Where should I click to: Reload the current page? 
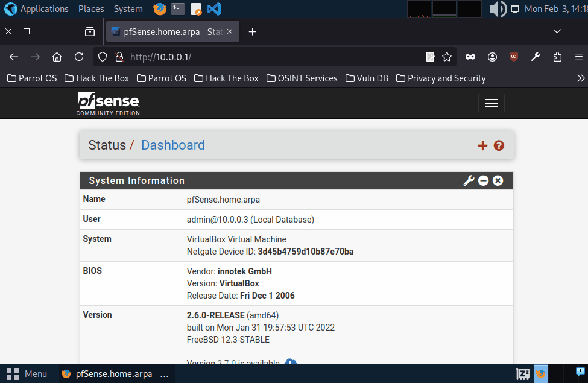click(x=79, y=57)
